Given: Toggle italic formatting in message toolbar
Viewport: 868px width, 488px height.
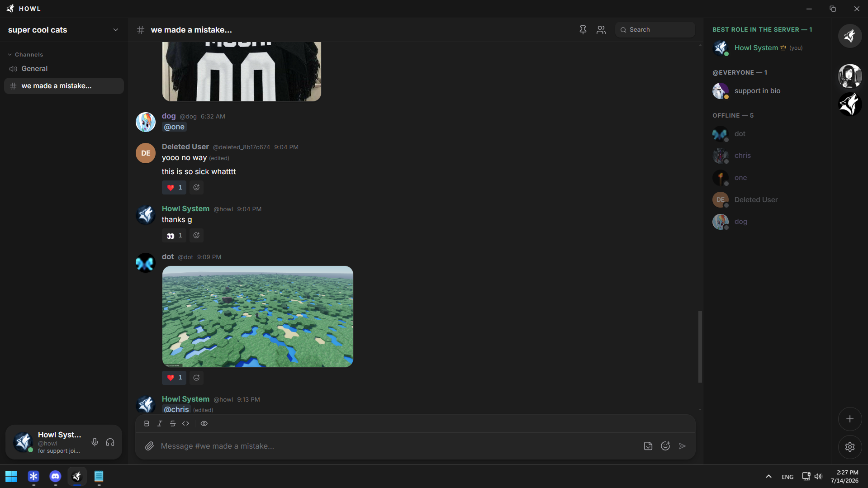Looking at the screenshot, I should (160, 424).
